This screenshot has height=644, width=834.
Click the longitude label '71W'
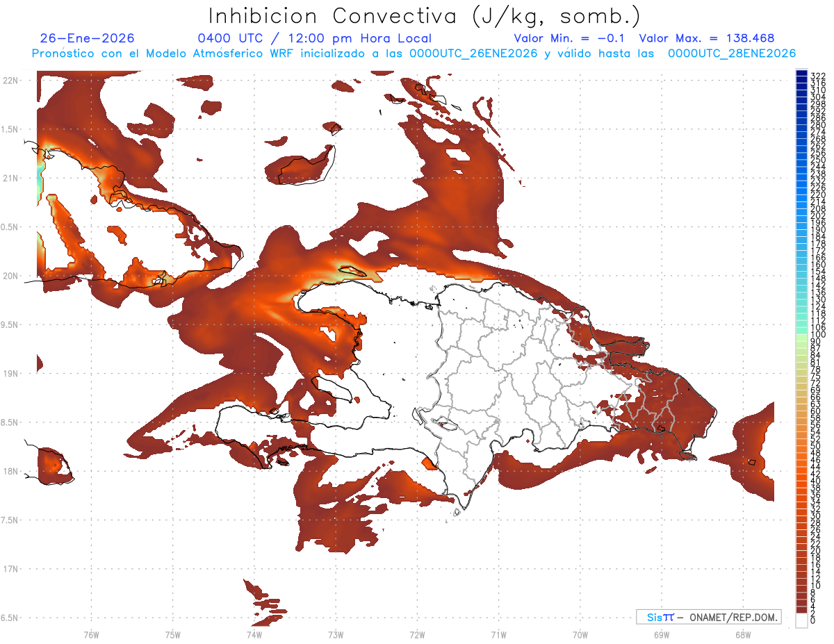(498, 634)
